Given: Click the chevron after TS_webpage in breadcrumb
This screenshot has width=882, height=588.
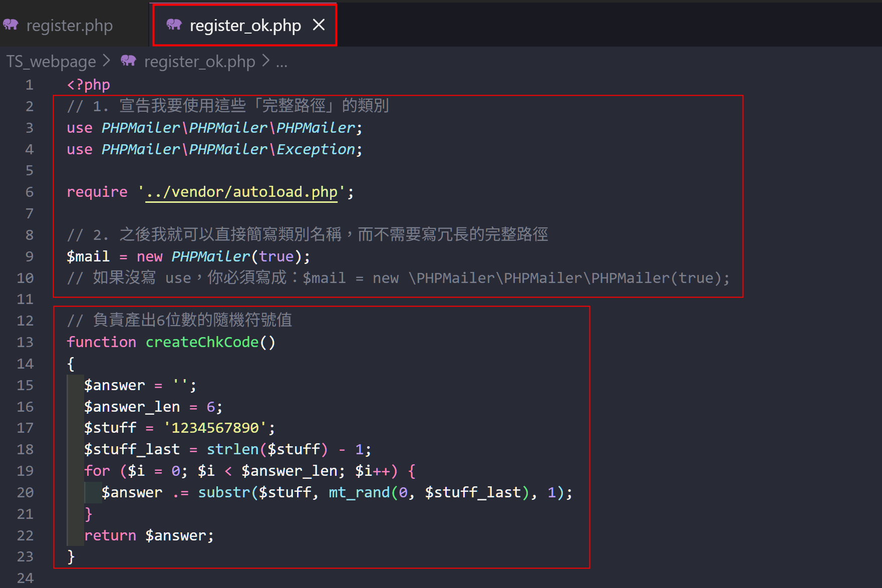Looking at the screenshot, I should click(106, 61).
